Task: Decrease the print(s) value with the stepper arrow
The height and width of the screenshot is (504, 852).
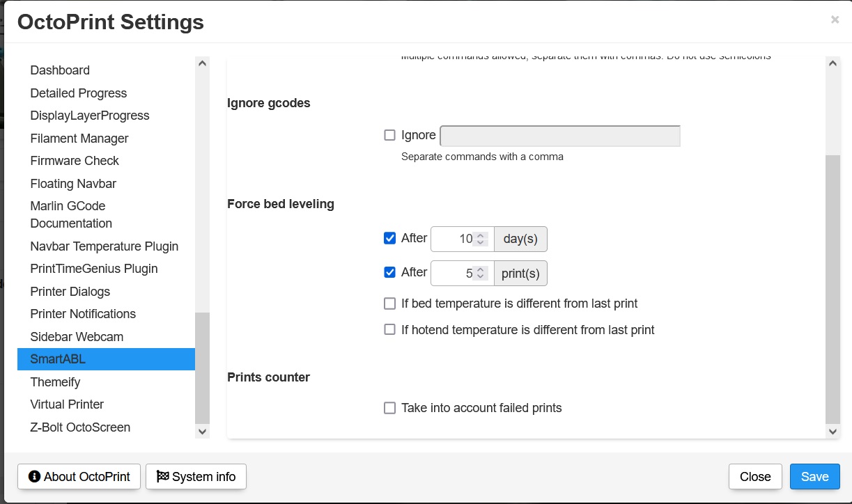Action: pos(479,276)
